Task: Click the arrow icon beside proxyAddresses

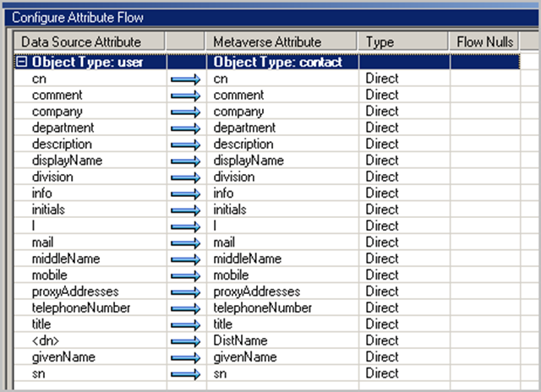Action: [185, 291]
